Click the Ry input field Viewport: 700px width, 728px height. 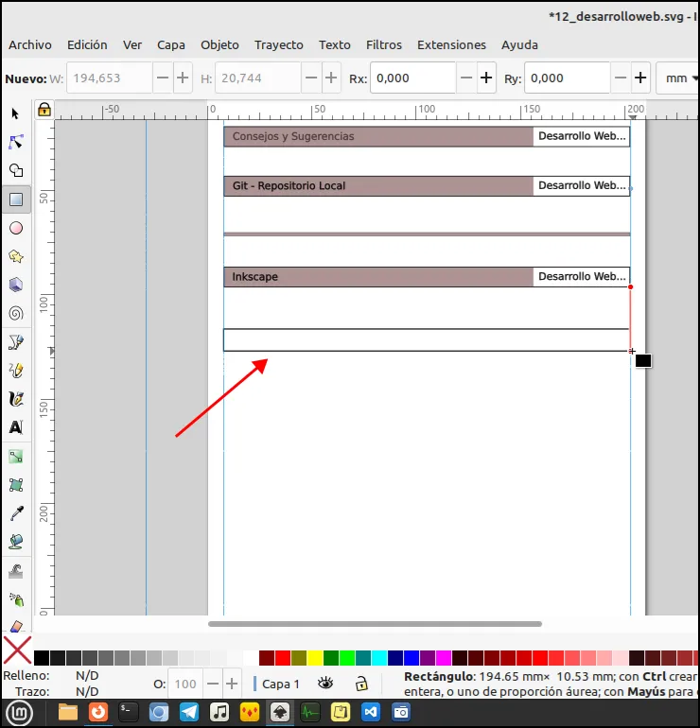(x=567, y=78)
